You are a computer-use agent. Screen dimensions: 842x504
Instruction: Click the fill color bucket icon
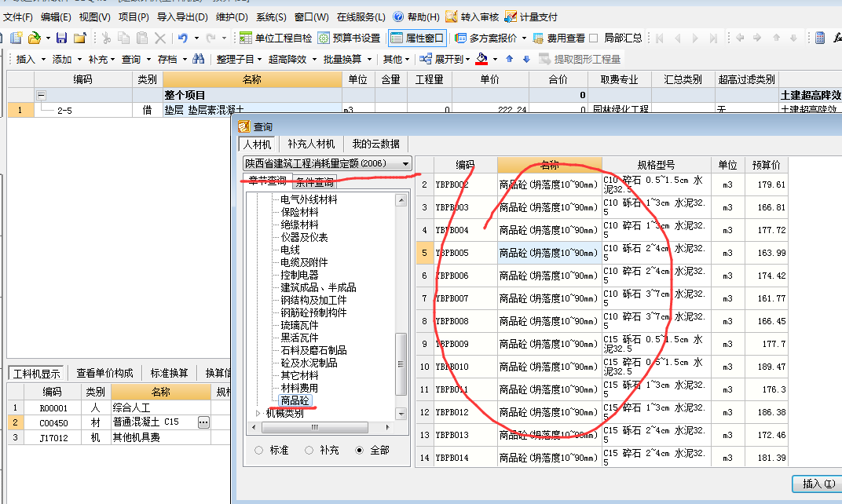coord(481,59)
